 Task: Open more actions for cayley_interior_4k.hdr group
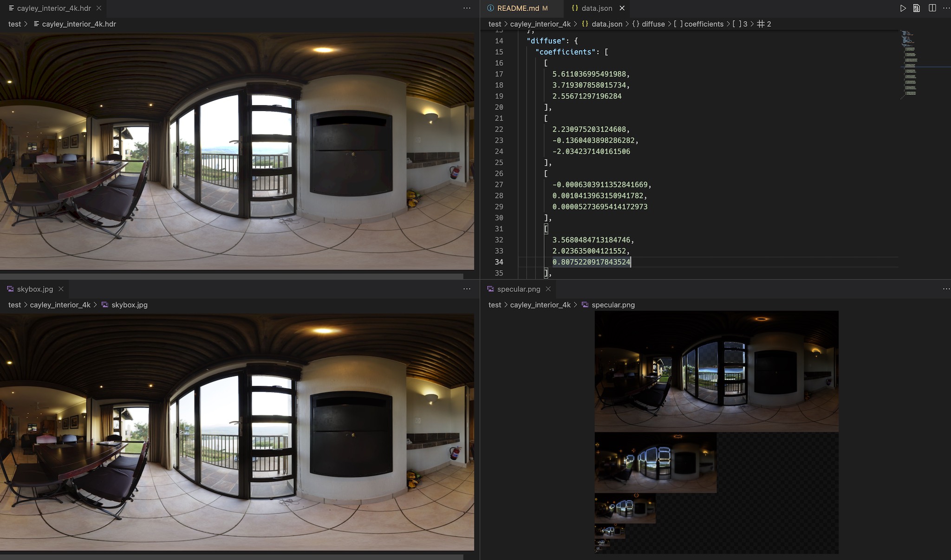[x=467, y=8]
